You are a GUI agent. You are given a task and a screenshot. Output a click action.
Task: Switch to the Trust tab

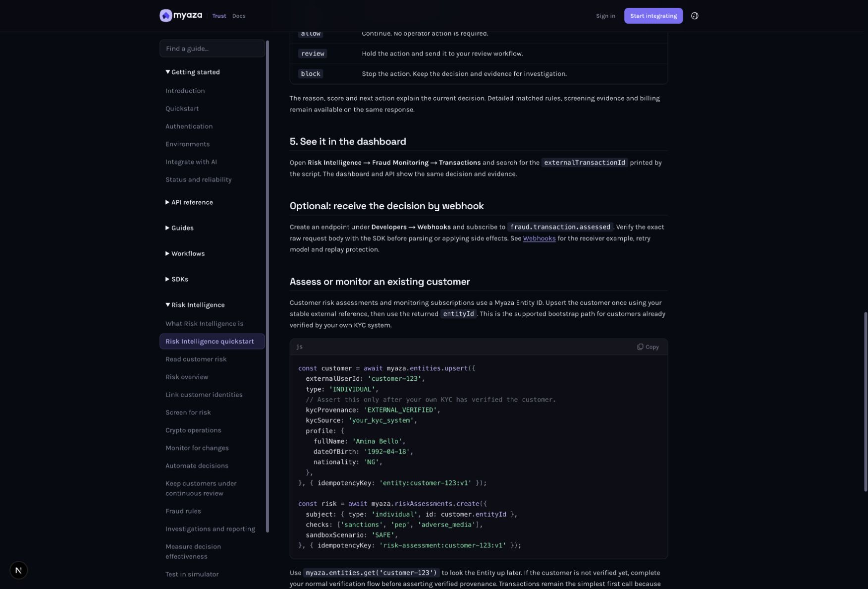click(219, 16)
